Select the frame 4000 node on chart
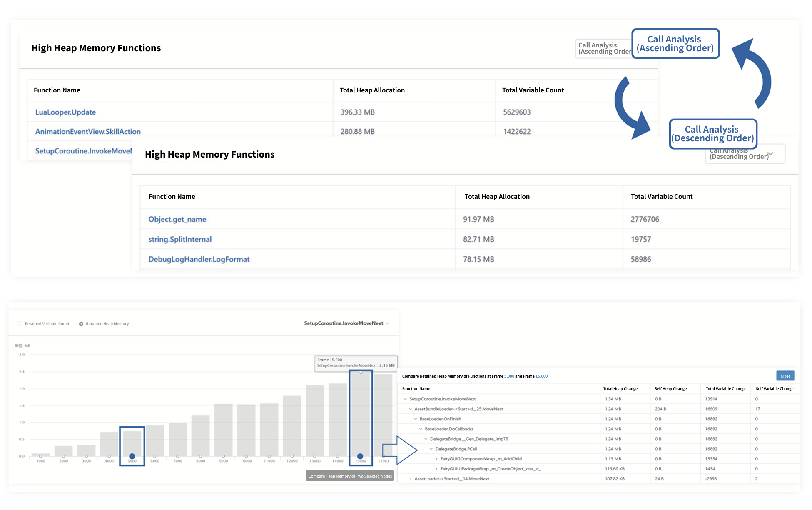The width and height of the screenshot is (812, 510). click(x=109, y=456)
